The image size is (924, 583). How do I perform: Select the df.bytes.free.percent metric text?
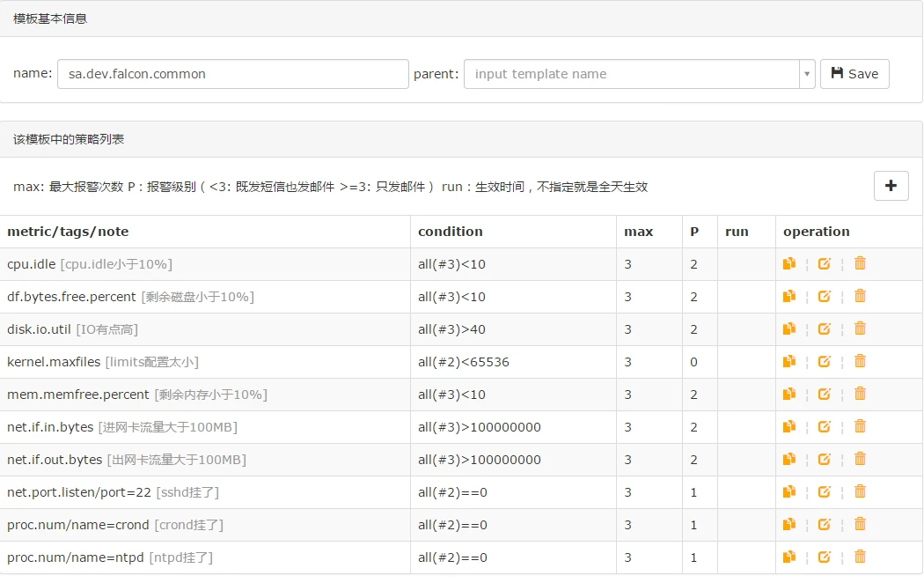(71, 297)
